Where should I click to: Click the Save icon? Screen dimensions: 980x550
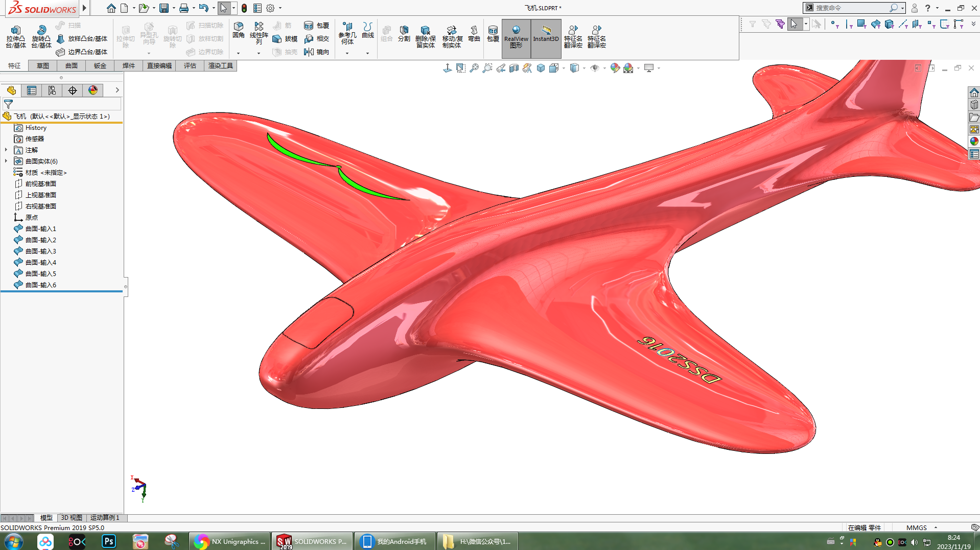(164, 8)
